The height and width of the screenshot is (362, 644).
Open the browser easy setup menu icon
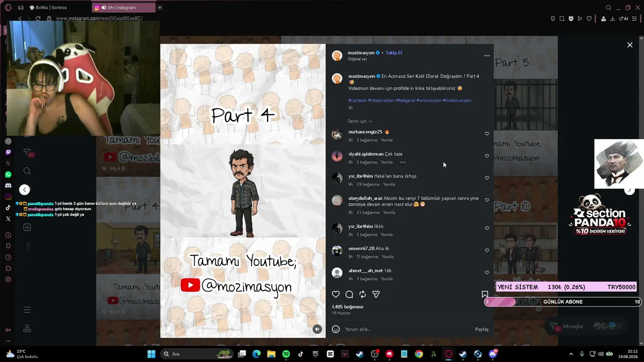tap(634, 19)
